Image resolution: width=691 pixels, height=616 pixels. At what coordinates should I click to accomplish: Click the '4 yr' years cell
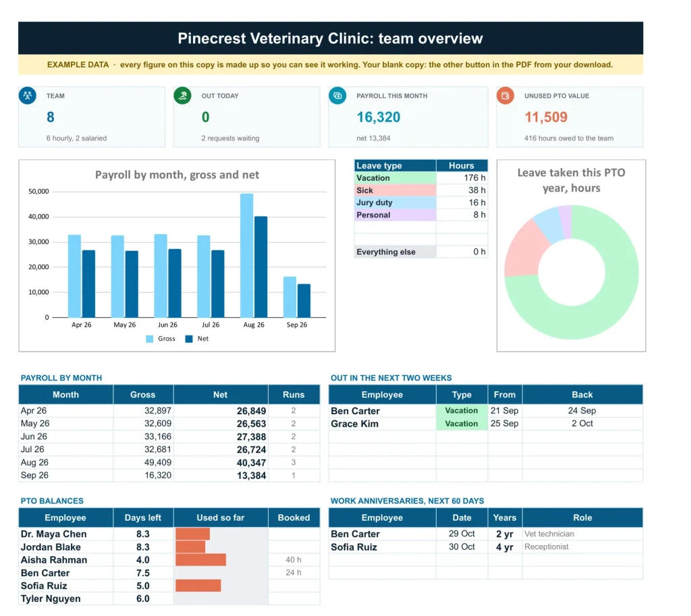tap(505, 547)
